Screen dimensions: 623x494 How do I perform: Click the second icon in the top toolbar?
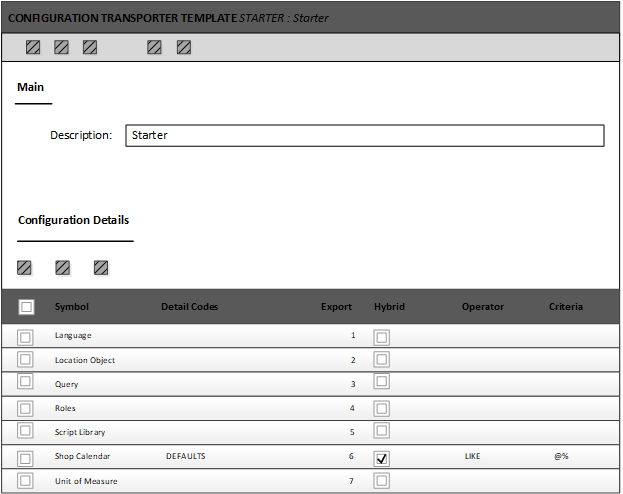click(61, 47)
